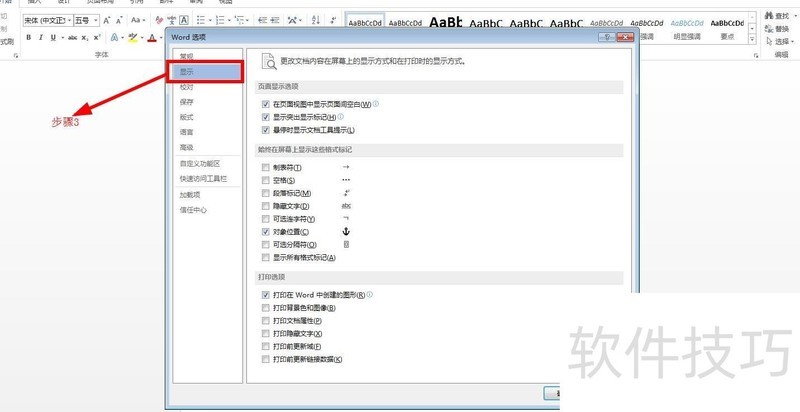Image resolution: width=800 pixels, height=412 pixels.
Task: Enable 段落标记 checkbox
Action: [x=265, y=193]
